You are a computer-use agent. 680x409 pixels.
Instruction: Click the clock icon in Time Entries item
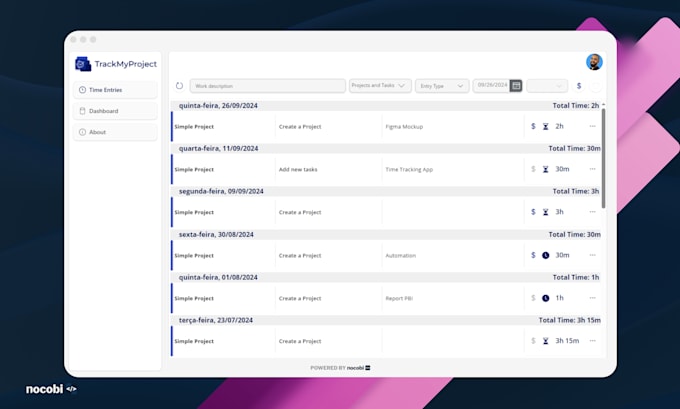(82, 90)
